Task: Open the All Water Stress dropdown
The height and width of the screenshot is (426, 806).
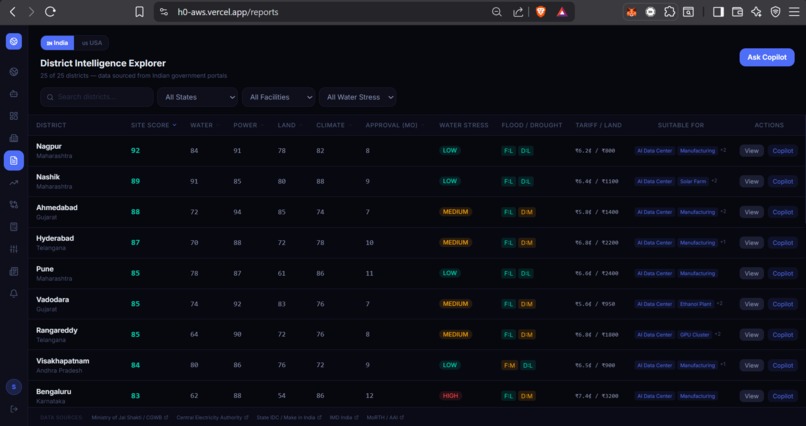Action: [x=357, y=97]
